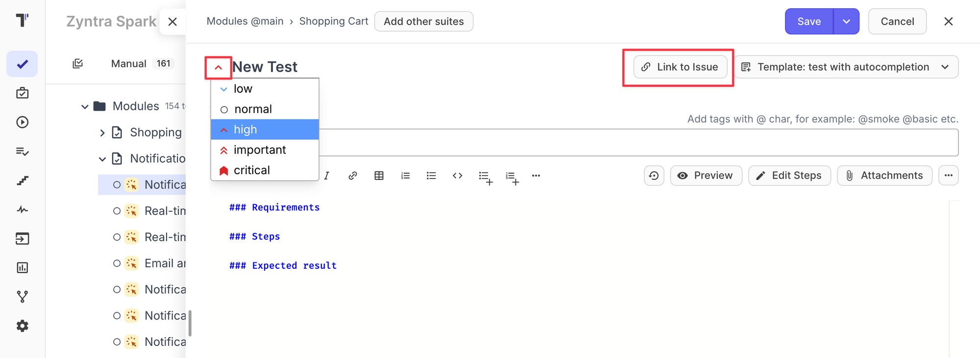Image resolution: width=980 pixels, height=358 pixels.
Task: Select the first Notifica test radio circle
Action: click(x=117, y=185)
